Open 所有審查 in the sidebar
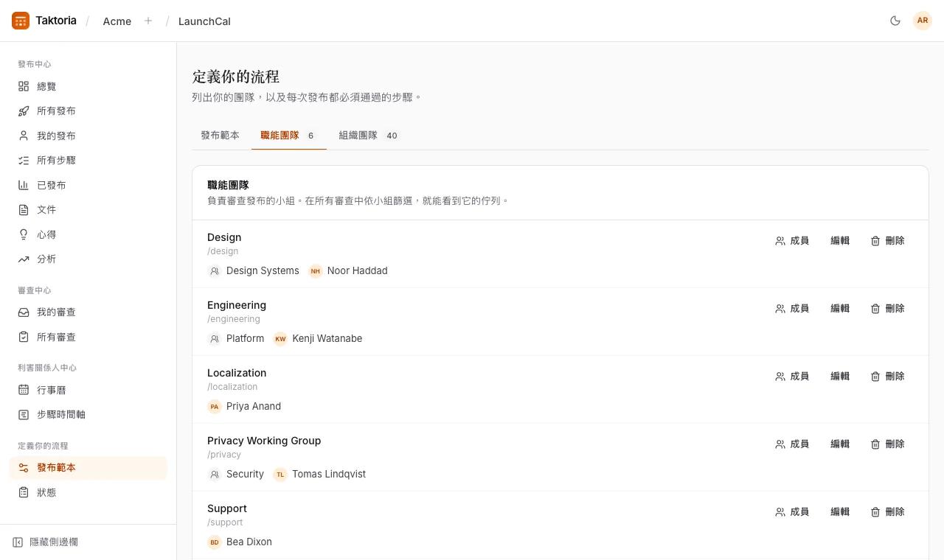This screenshot has height=560, width=944. 88,337
